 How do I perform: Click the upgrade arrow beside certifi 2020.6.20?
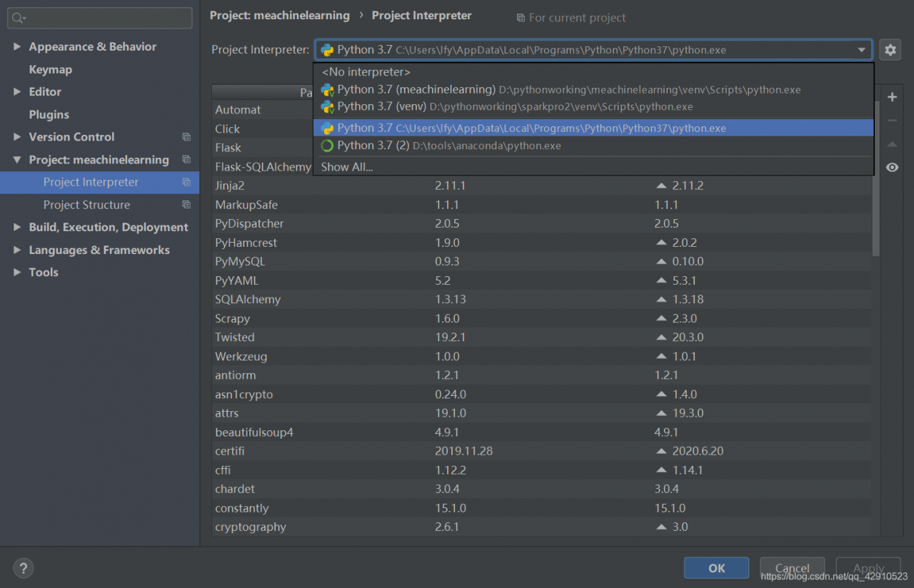click(661, 451)
